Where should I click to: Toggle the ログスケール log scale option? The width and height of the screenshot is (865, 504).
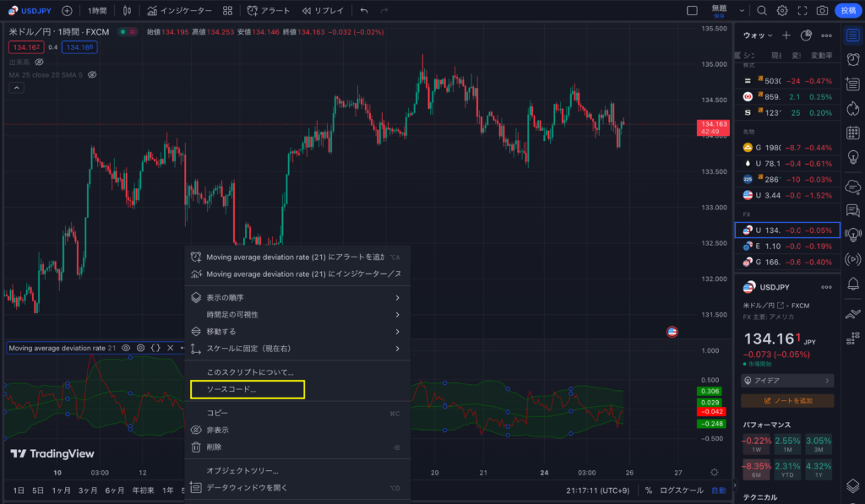coord(682,490)
